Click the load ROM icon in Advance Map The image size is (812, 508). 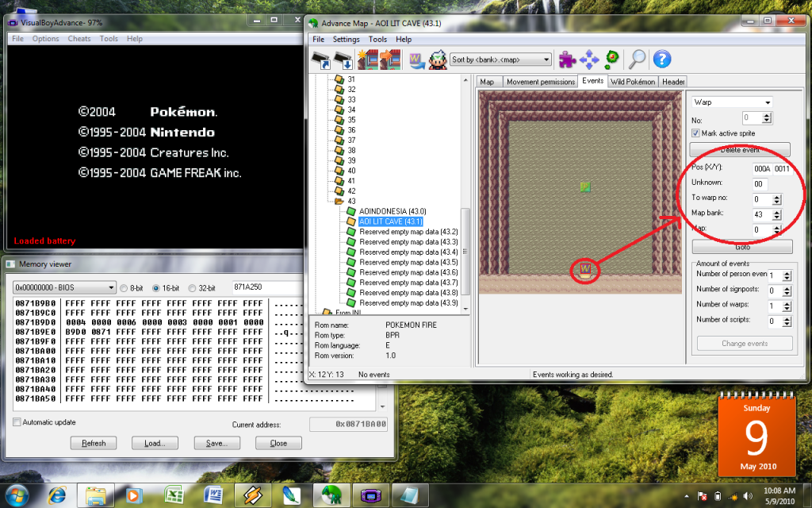[x=322, y=60]
